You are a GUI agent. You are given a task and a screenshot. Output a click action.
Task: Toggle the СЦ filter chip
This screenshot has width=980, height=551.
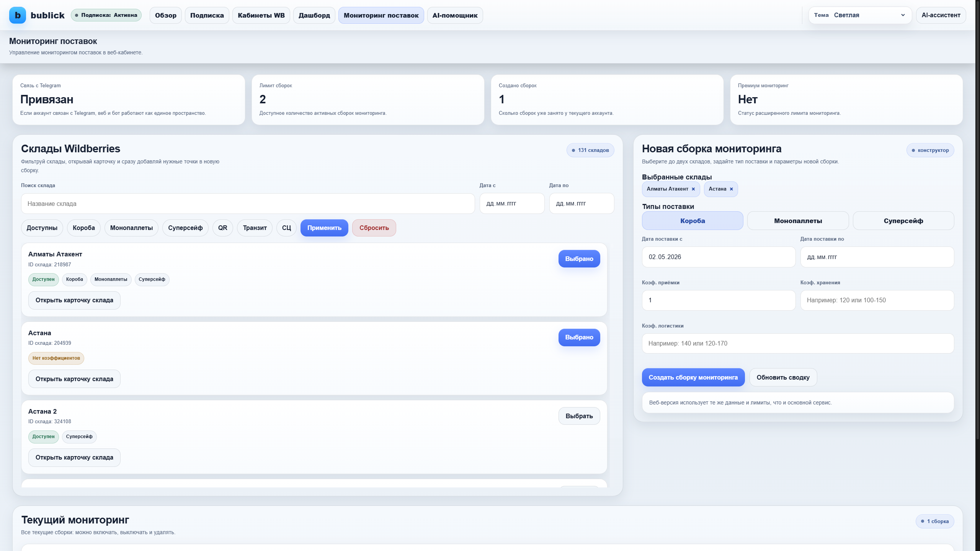(x=286, y=228)
